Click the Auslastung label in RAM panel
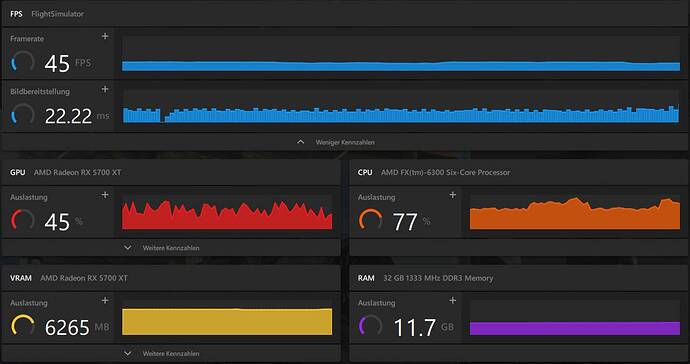690x364 pixels. [x=376, y=303]
